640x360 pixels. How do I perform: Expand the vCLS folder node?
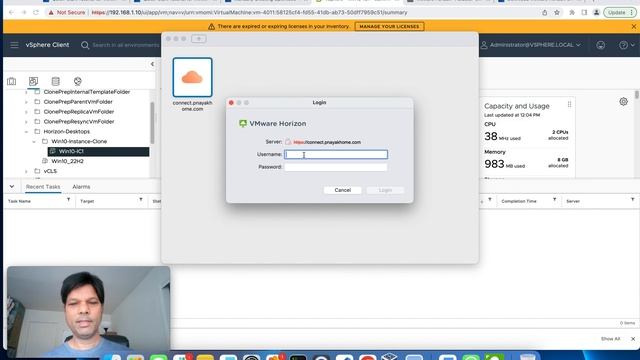(x=27, y=171)
